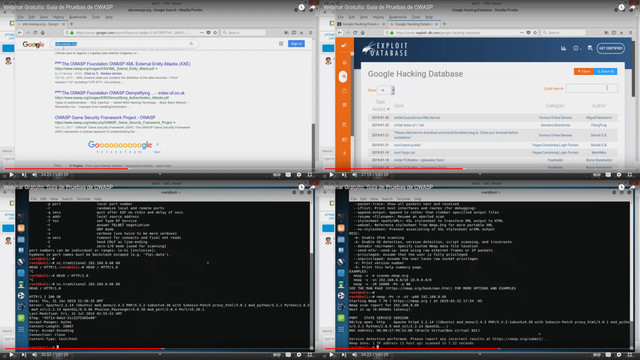Share the bottom-left video
Viewport: 640px width, 360px height.
pos(312,187)
